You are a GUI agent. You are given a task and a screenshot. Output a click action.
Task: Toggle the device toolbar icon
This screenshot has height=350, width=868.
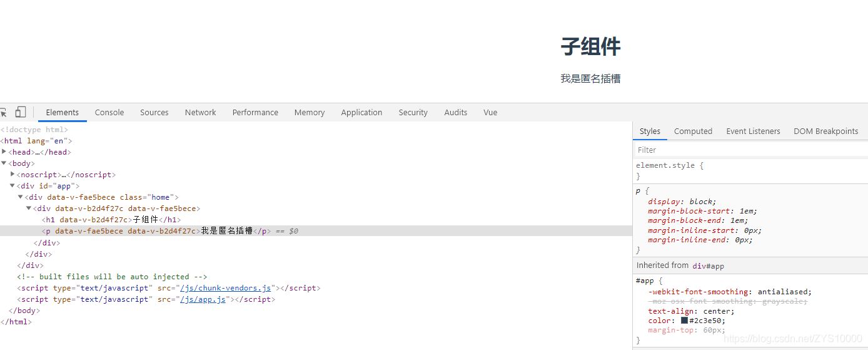click(21, 112)
